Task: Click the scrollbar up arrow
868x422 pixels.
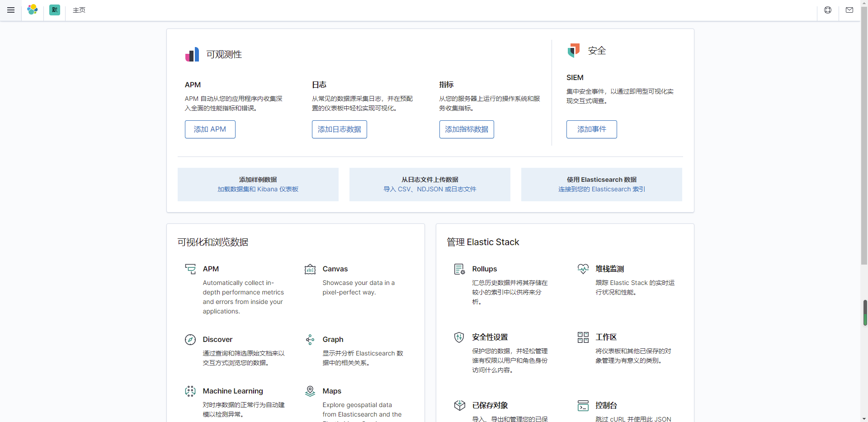Action: coord(864,3)
